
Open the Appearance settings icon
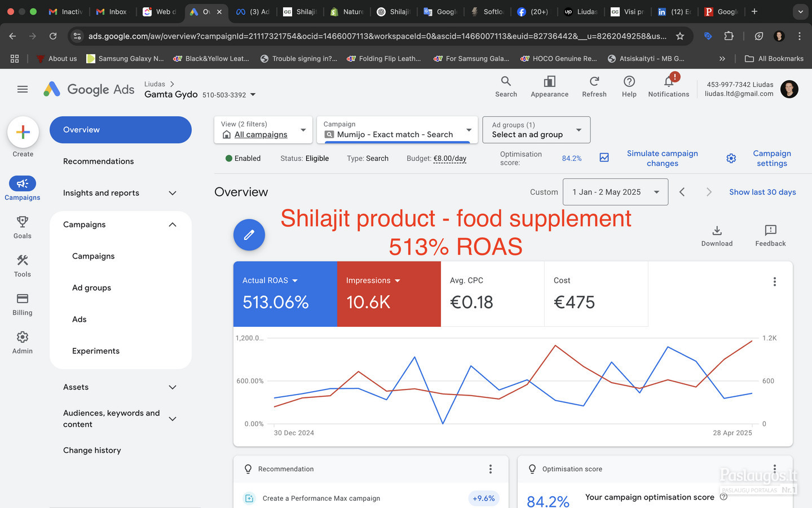[x=549, y=82]
